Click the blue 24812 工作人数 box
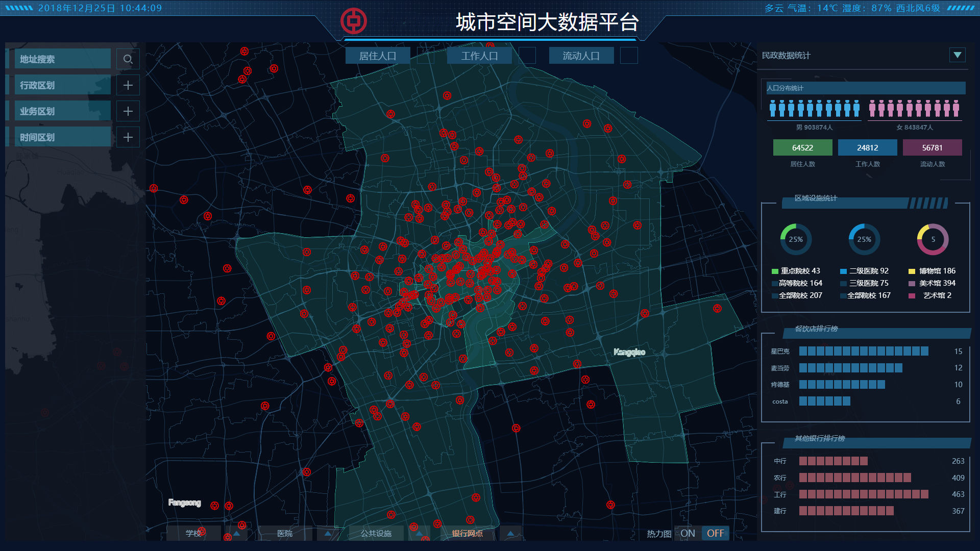 867,147
